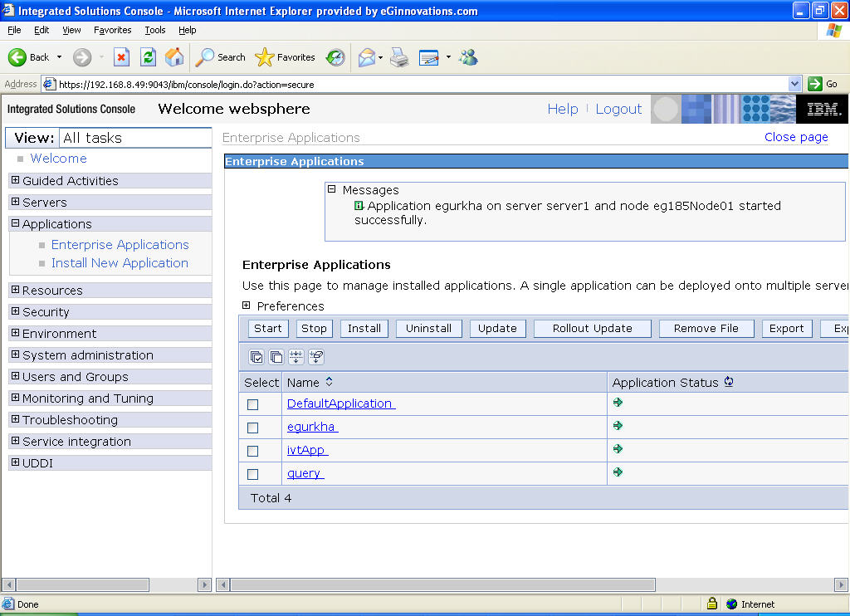Click the main pane horizontal scrollbar
Screen dimensions: 850x616
443,584
